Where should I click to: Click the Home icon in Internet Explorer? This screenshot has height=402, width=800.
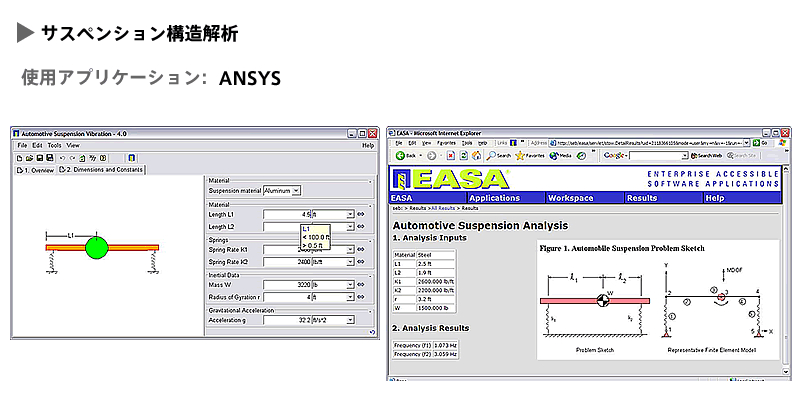477,156
